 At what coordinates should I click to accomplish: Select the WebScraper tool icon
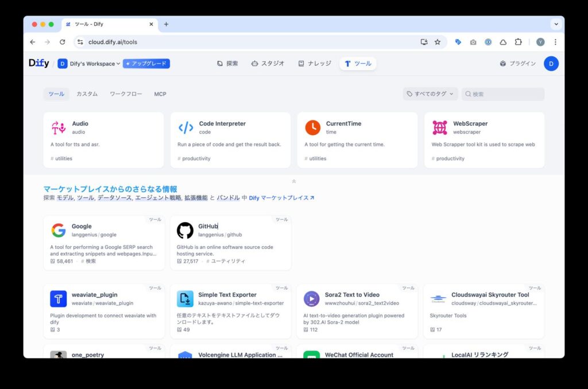point(439,126)
